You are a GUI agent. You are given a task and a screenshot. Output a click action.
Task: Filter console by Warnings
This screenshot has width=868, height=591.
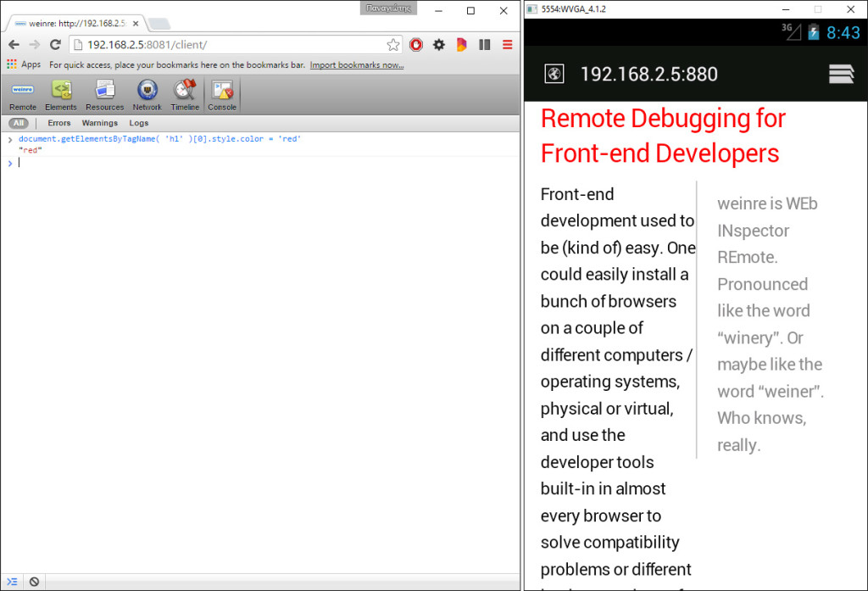[x=100, y=123]
